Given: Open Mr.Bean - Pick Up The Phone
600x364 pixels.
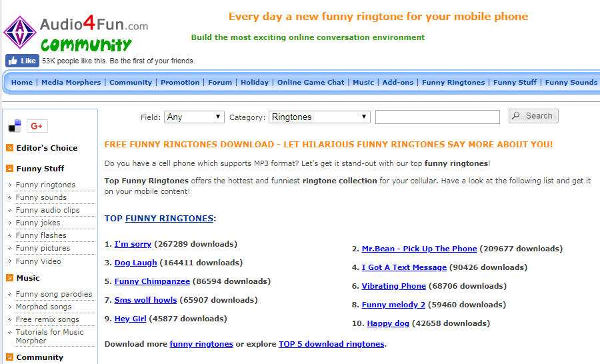Looking at the screenshot, I should click(x=419, y=249).
